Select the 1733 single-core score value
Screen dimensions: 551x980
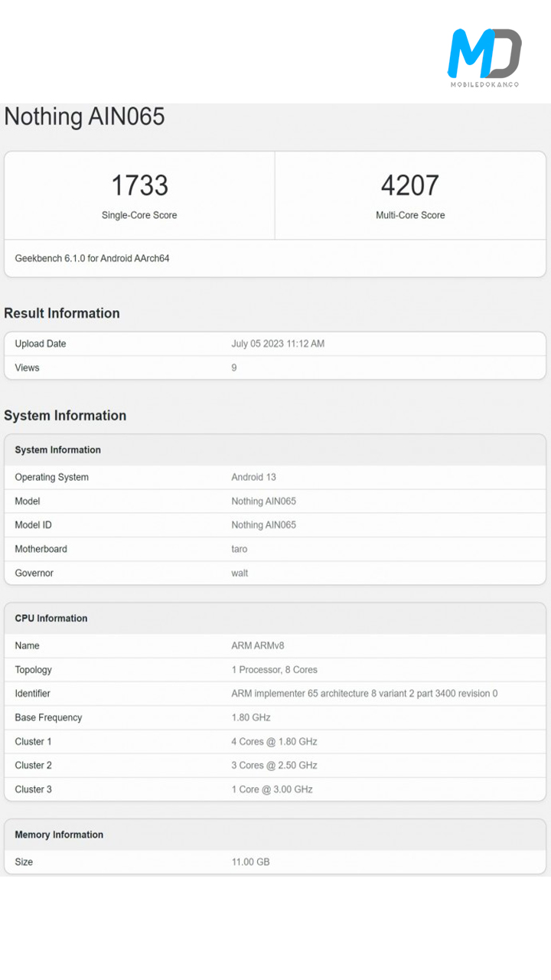(x=139, y=186)
